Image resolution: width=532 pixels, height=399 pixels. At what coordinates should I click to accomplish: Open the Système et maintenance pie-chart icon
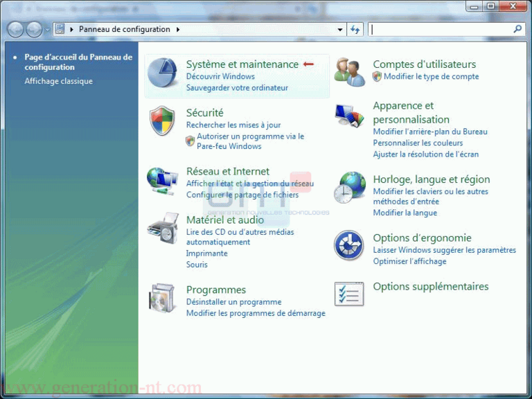click(163, 72)
